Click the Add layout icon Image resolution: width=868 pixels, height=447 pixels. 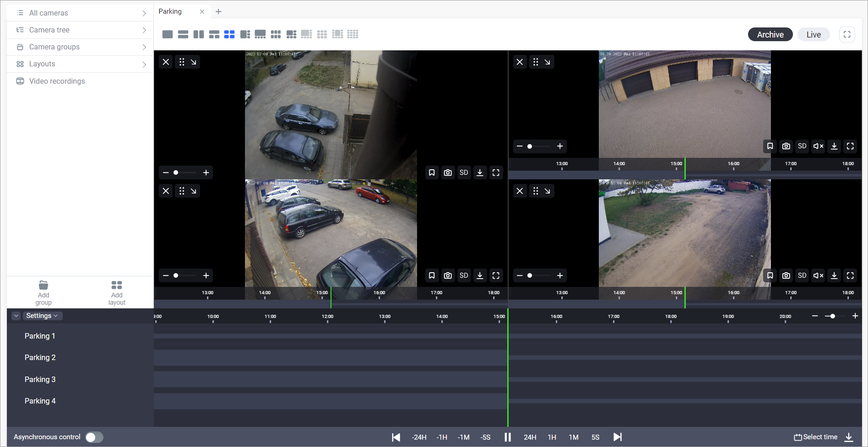[x=117, y=285]
